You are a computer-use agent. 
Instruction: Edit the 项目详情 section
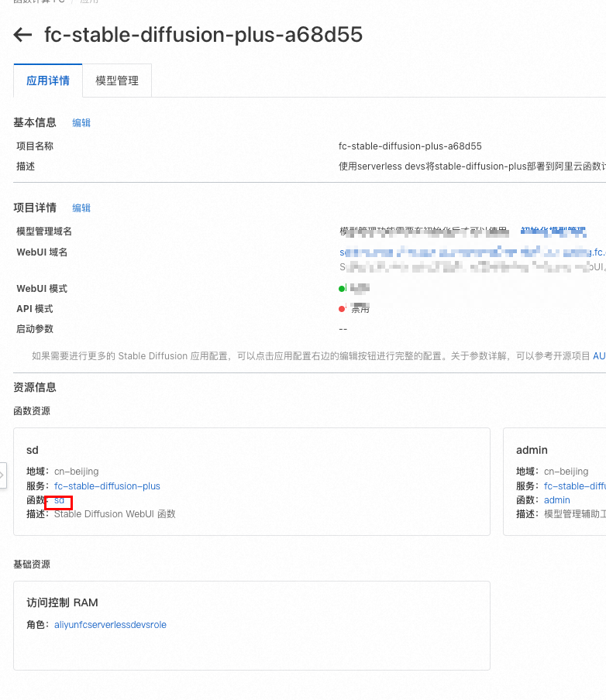[x=81, y=208]
